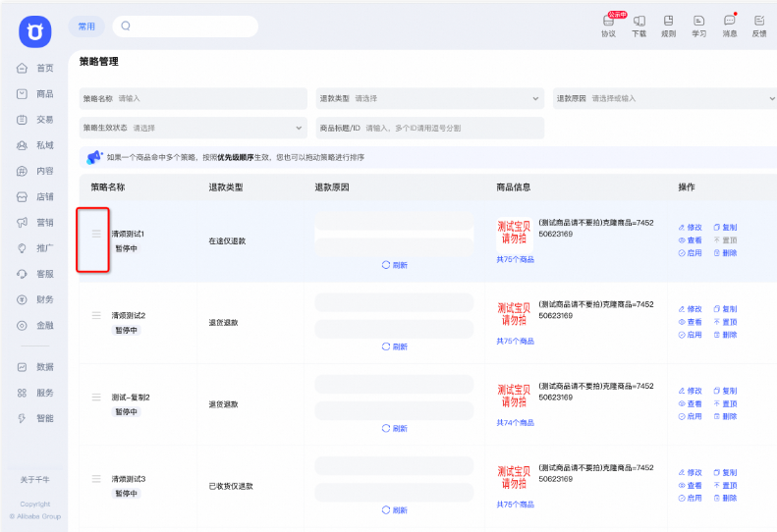Click 修改 for 清爽测试1
The height and width of the screenshot is (532, 777).
click(x=691, y=228)
